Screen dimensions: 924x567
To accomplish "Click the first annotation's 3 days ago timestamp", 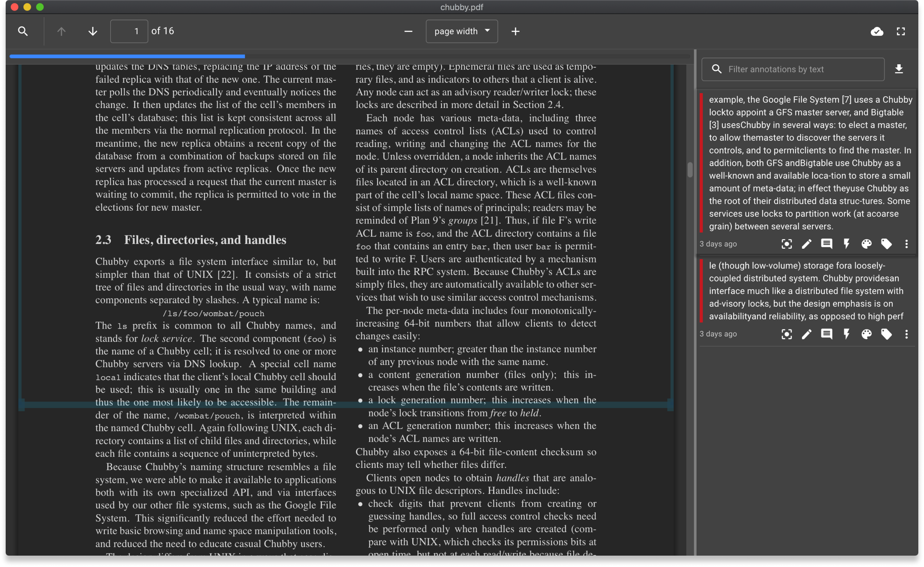I will 718,244.
